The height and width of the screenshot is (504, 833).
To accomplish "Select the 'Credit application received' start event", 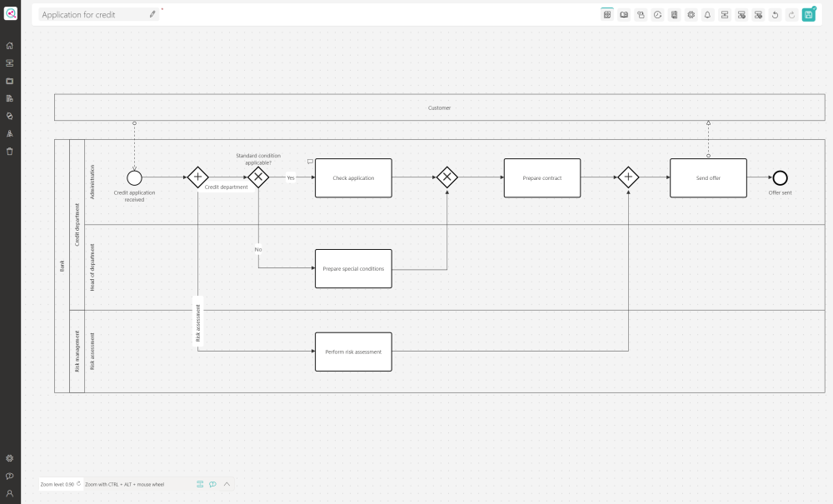I will [134, 178].
